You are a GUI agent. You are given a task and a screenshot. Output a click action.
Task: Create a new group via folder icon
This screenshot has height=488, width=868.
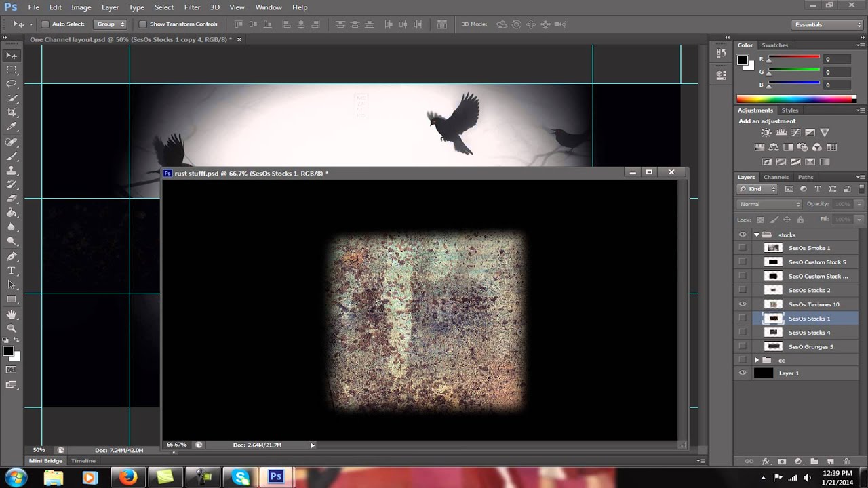tap(814, 462)
